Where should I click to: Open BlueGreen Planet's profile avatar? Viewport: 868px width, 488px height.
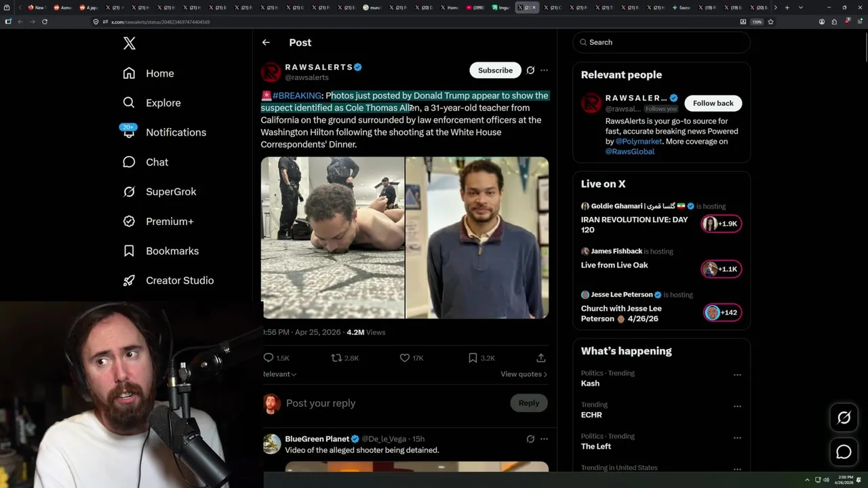[271, 444]
